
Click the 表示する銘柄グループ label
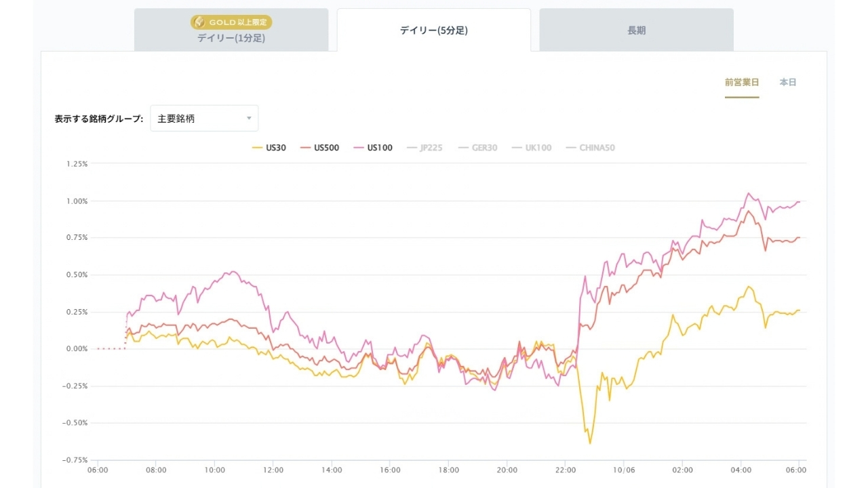pos(99,119)
